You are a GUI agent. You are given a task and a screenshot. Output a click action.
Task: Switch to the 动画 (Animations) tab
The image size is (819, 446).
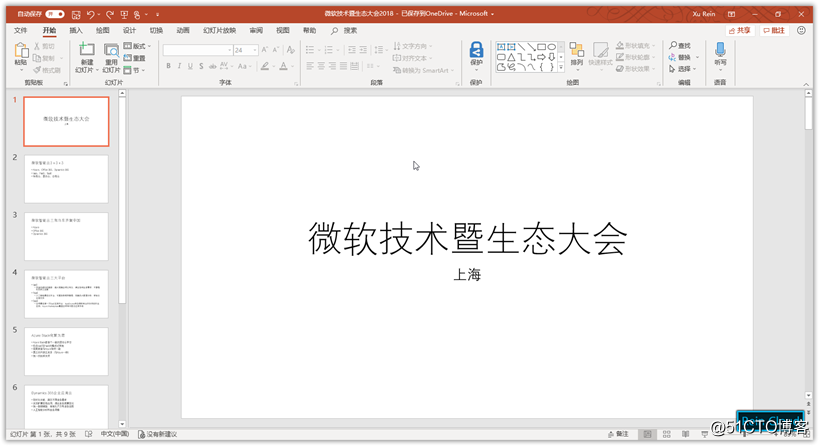pyautogui.click(x=183, y=30)
